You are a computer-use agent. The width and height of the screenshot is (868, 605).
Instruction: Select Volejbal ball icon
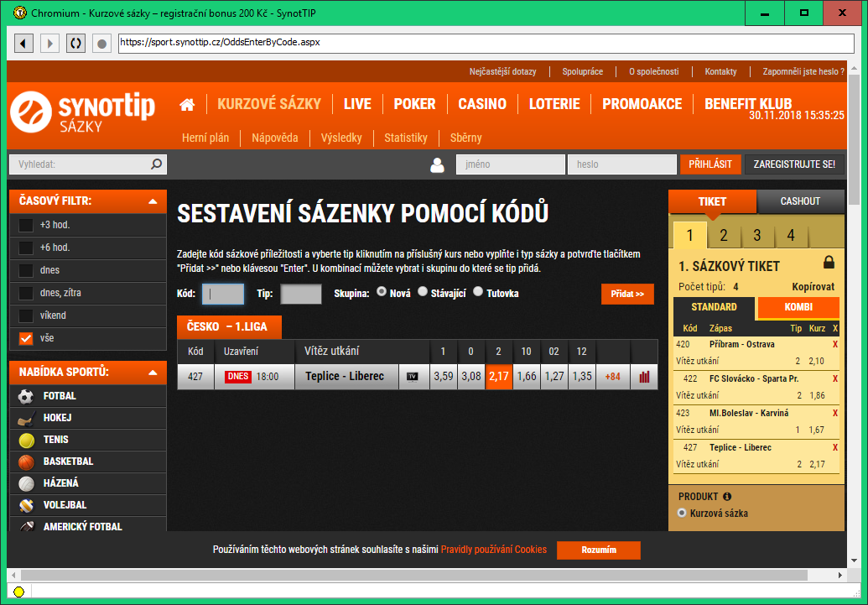(x=26, y=505)
